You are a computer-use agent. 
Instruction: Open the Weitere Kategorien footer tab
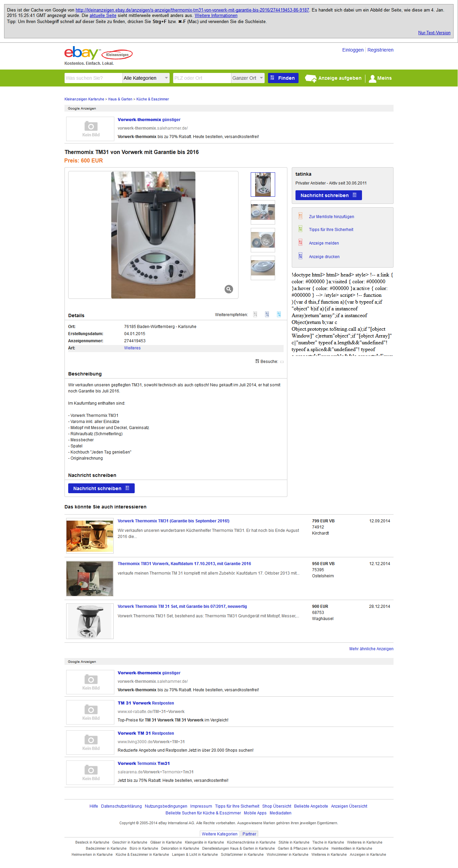tap(220, 834)
